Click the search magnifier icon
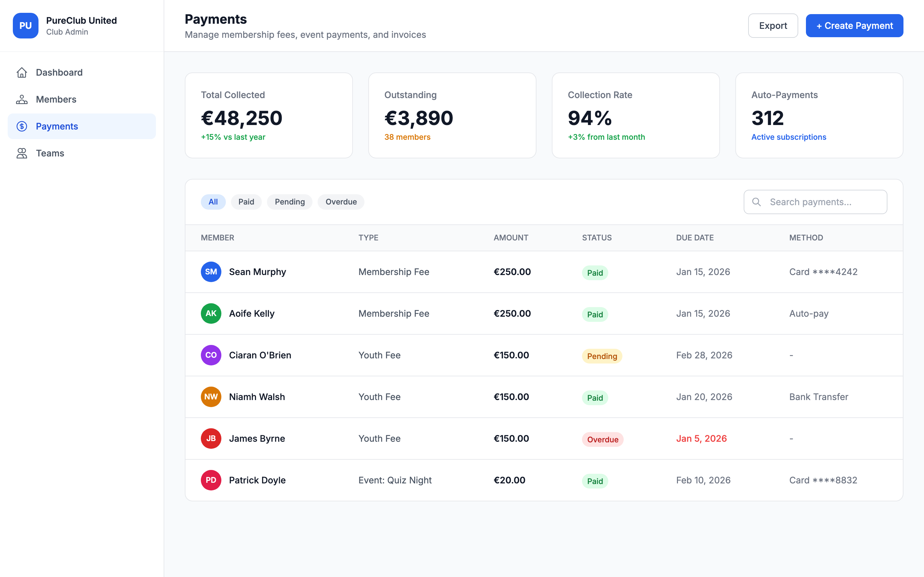This screenshot has width=924, height=577. [x=757, y=202]
